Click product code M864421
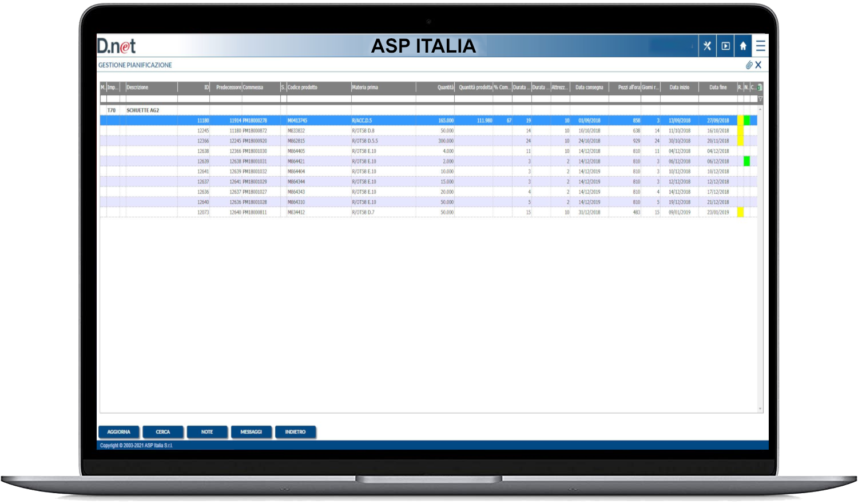 (x=296, y=161)
